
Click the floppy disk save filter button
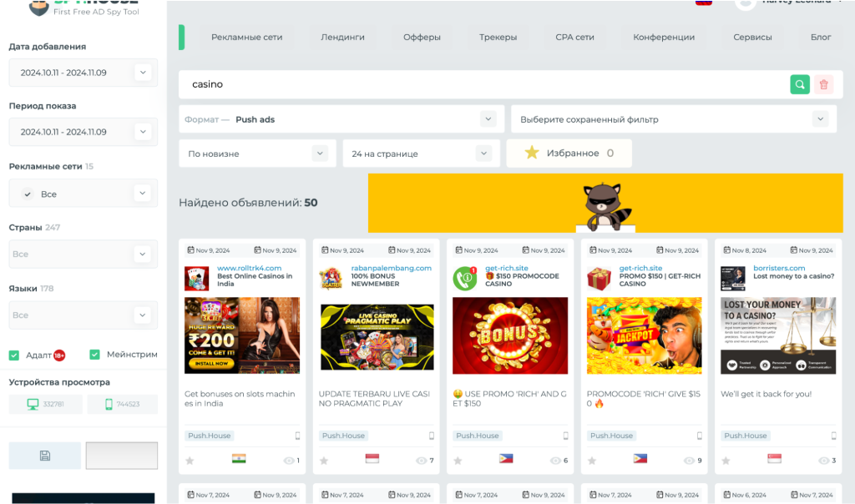tap(45, 456)
